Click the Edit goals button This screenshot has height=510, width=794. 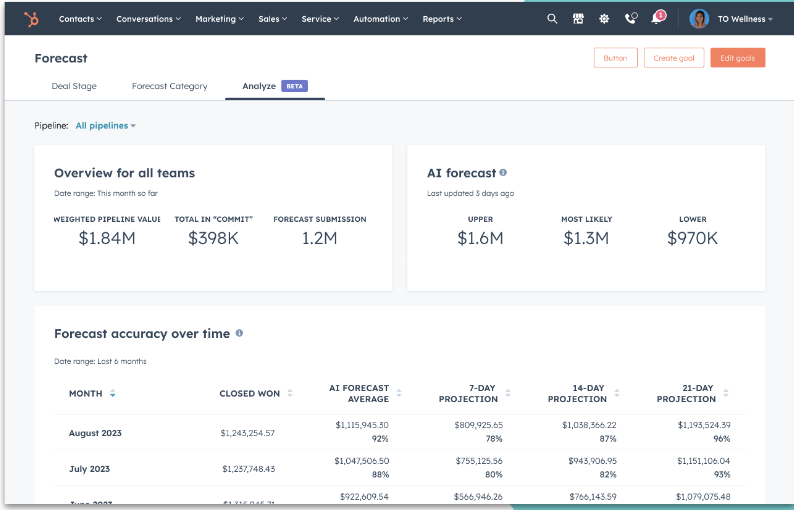tap(738, 58)
